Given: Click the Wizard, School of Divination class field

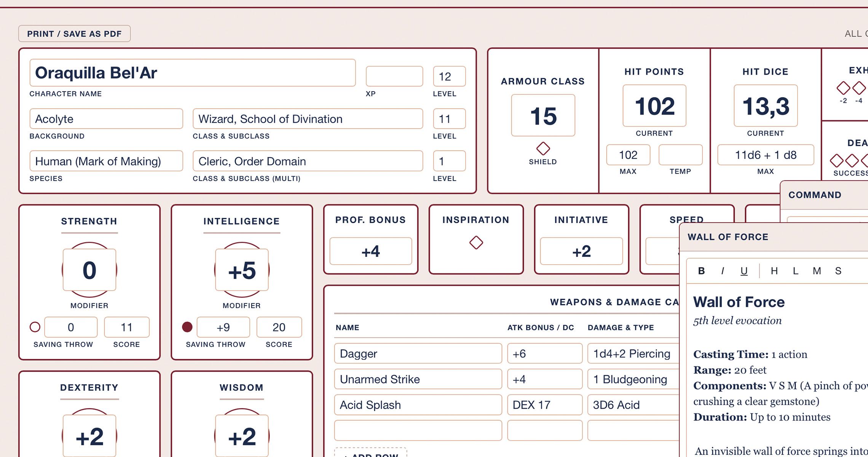Looking at the screenshot, I should tap(308, 119).
